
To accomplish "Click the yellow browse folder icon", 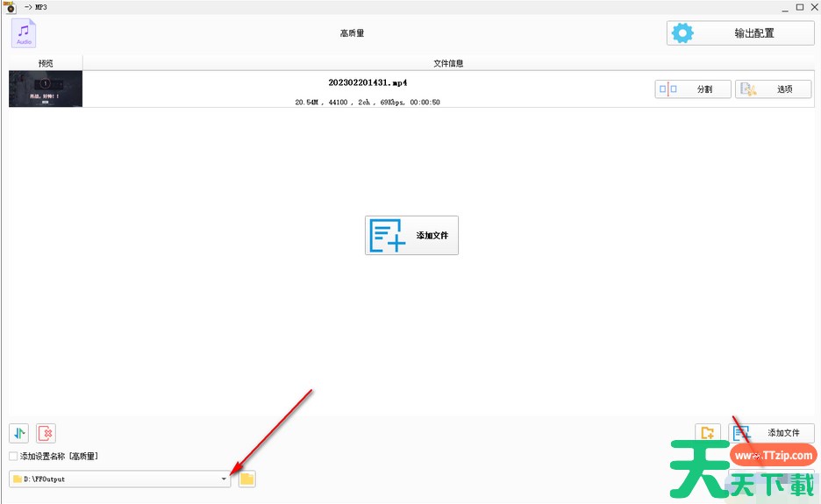I will tap(247, 479).
